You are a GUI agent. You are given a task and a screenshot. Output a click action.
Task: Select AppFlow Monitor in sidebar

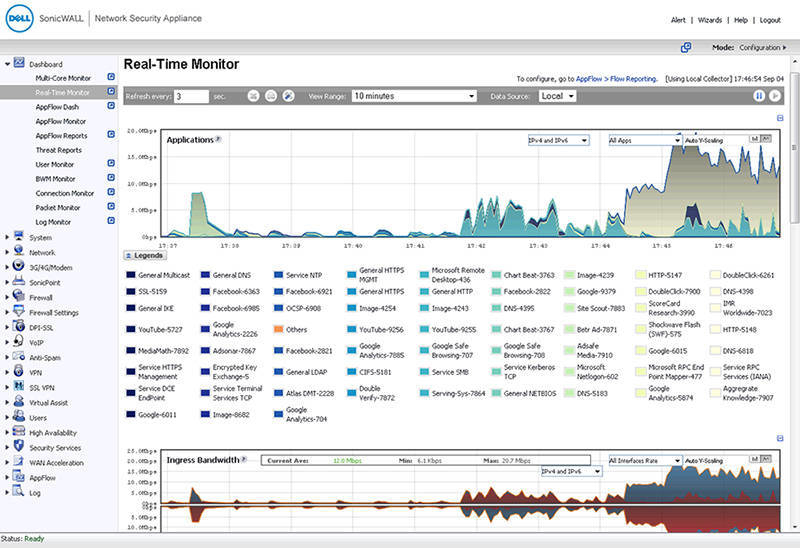(61, 121)
